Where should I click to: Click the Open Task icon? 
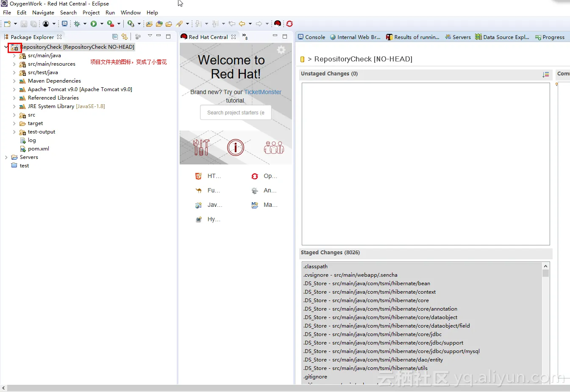(x=159, y=24)
